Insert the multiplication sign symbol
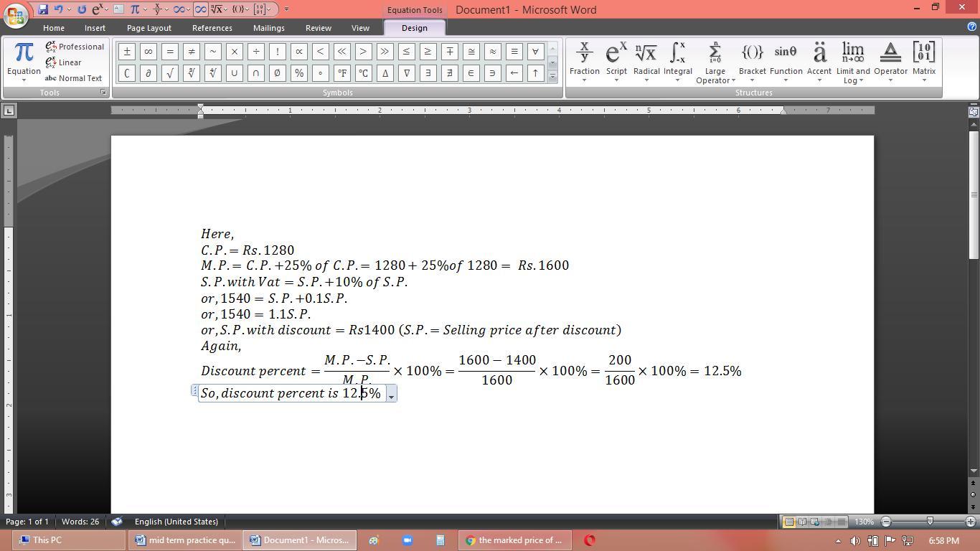The height and width of the screenshot is (551, 980). (235, 52)
